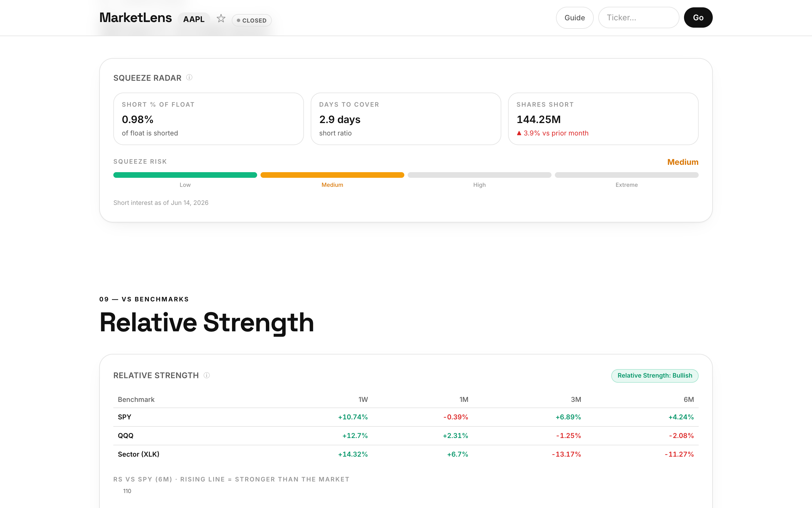Select the AAPL ticker badge
Image resolution: width=812 pixels, height=508 pixels.
(x=194, y=19)
